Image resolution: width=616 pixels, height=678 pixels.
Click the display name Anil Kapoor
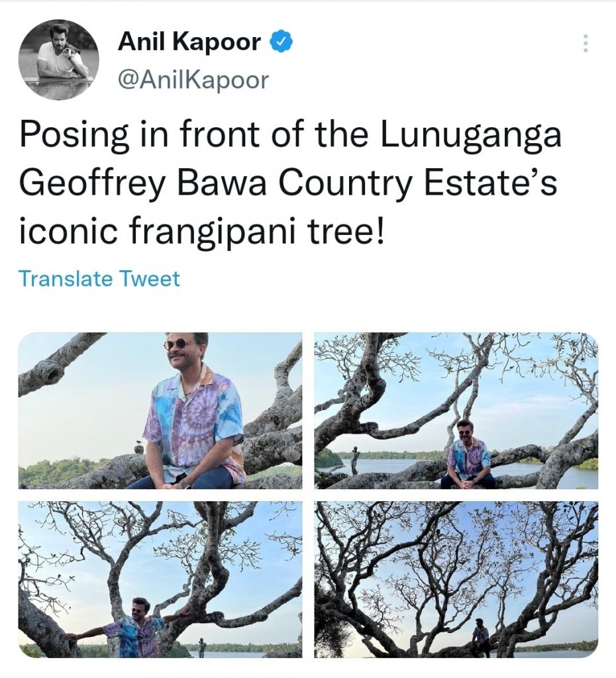189,42
